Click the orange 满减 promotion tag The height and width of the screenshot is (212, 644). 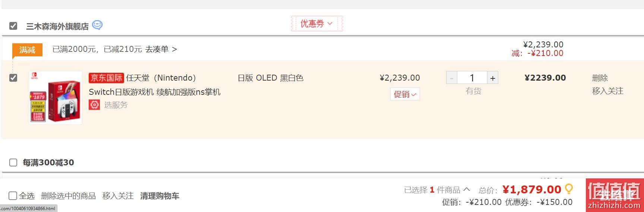[x=27, y=50]
